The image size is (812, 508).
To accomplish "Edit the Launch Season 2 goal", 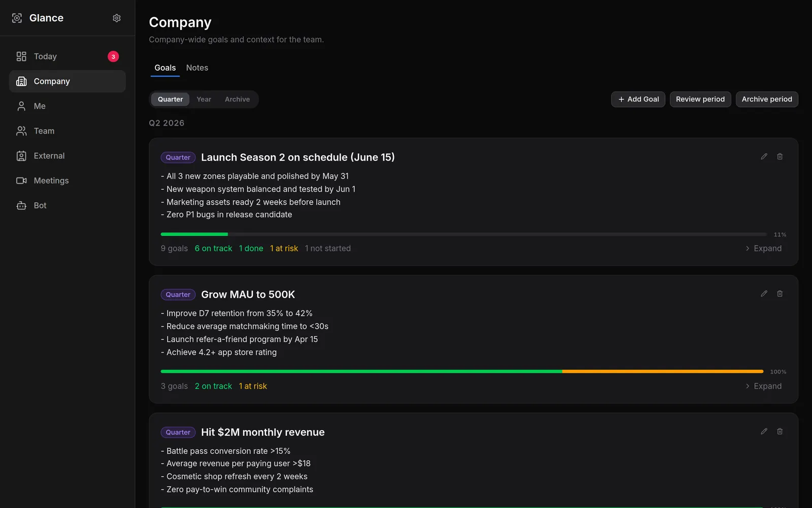I will click(x=764, y=156).
